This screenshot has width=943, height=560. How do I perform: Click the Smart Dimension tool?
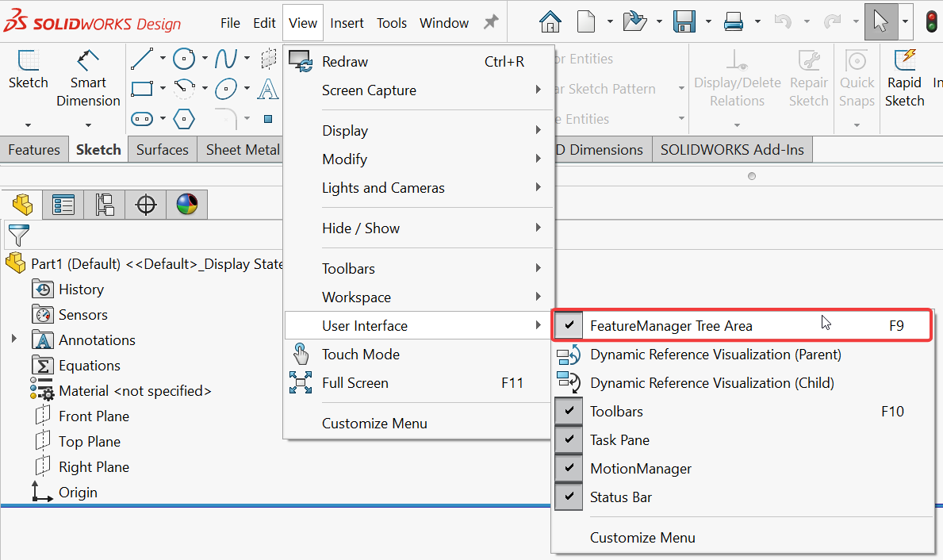tap(88, 79)
